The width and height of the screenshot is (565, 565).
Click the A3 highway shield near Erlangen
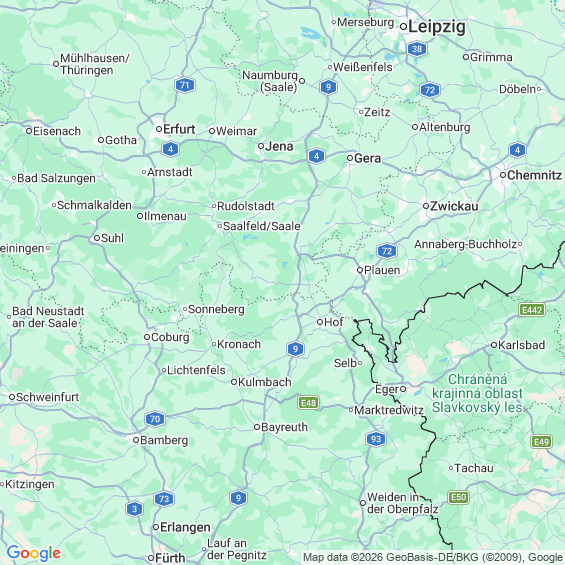pos(134,509)
